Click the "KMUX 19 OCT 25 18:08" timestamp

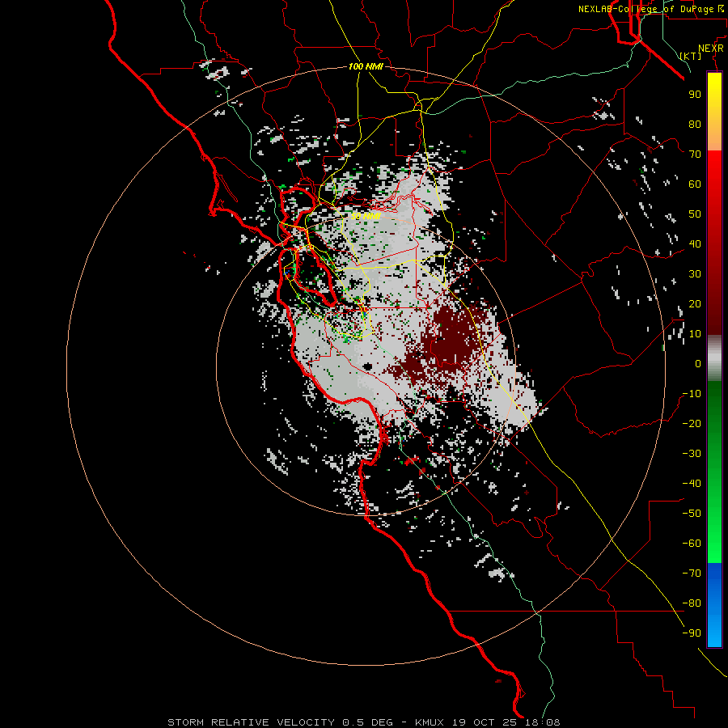click(x=488, y=722)
